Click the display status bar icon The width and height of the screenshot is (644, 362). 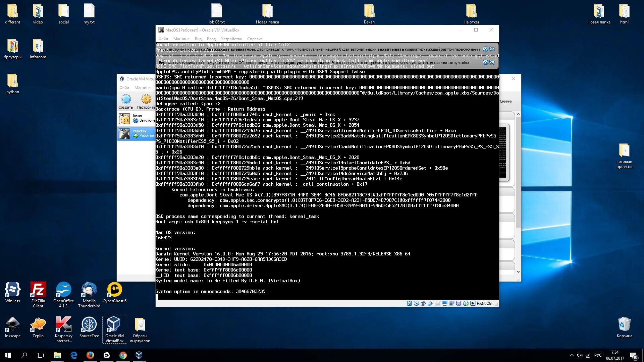[444, 303]
